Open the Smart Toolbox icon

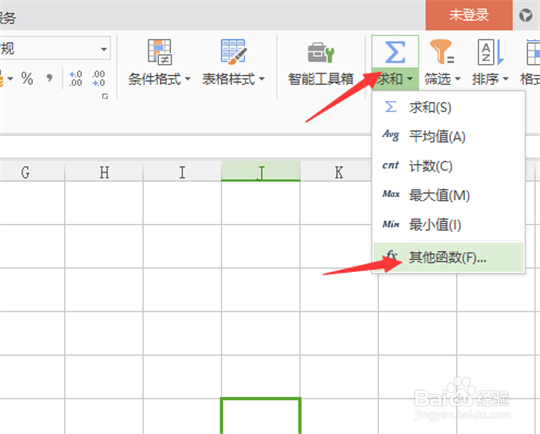coord(321,53)
